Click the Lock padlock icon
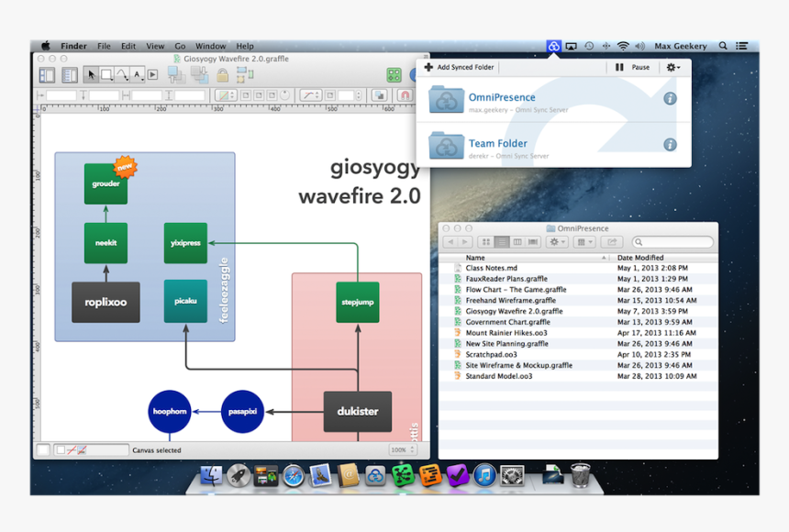The image size is (789, 532). pos(222,75)
